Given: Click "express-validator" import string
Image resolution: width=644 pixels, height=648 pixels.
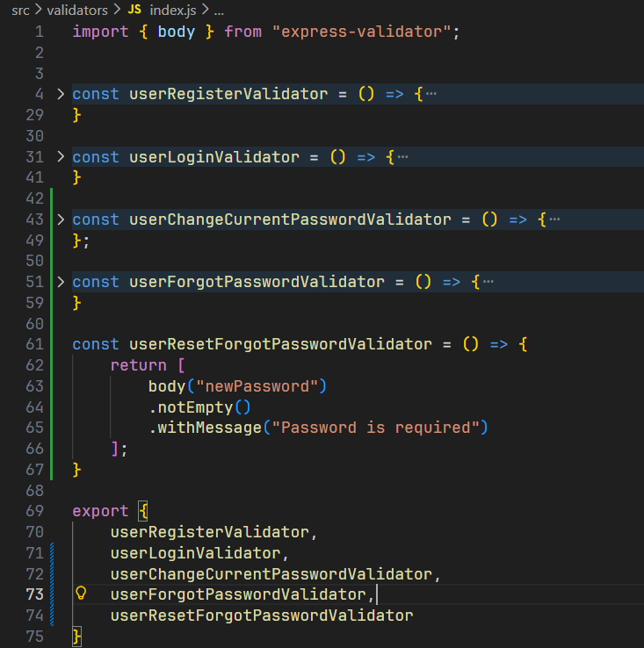Looking at the screenshot, I should click(x=361, y=32).
